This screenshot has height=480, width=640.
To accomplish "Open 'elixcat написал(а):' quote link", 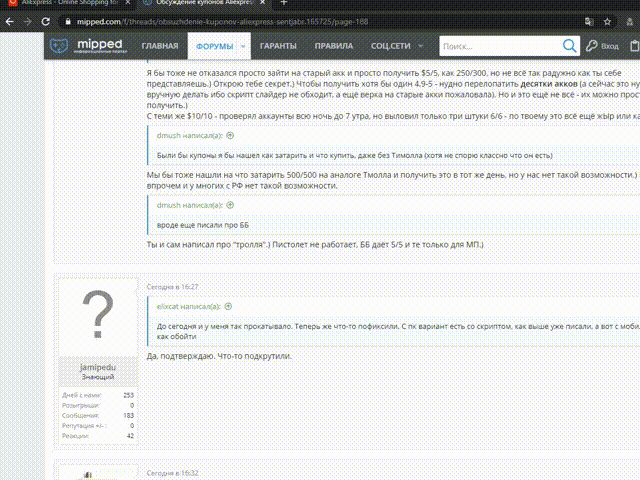I will click(x=189, y=307).
